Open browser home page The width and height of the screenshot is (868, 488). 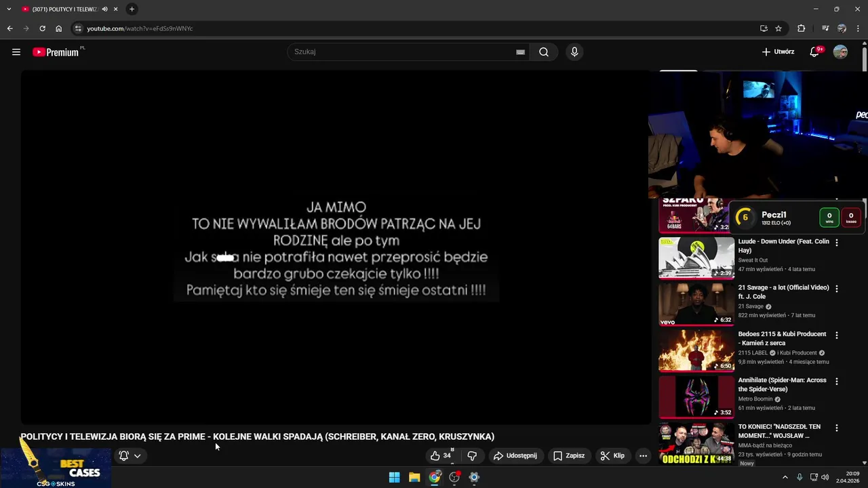pyautogui.click(x=59, y=28)
